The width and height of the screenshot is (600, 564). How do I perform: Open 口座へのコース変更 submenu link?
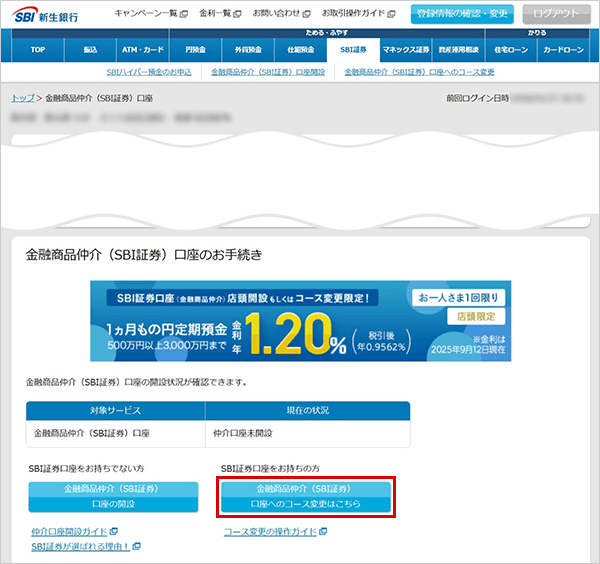pyautogui.click(x=419, y=72)
